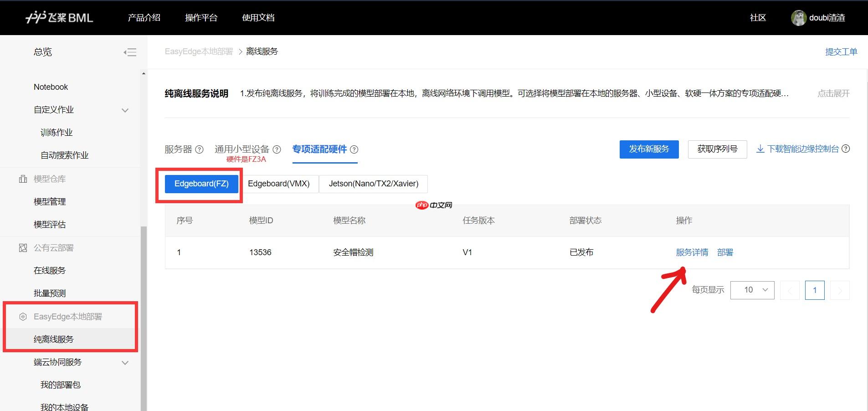Click the 飞桨BML logo

pyautogui.click(x=59, y=17)
